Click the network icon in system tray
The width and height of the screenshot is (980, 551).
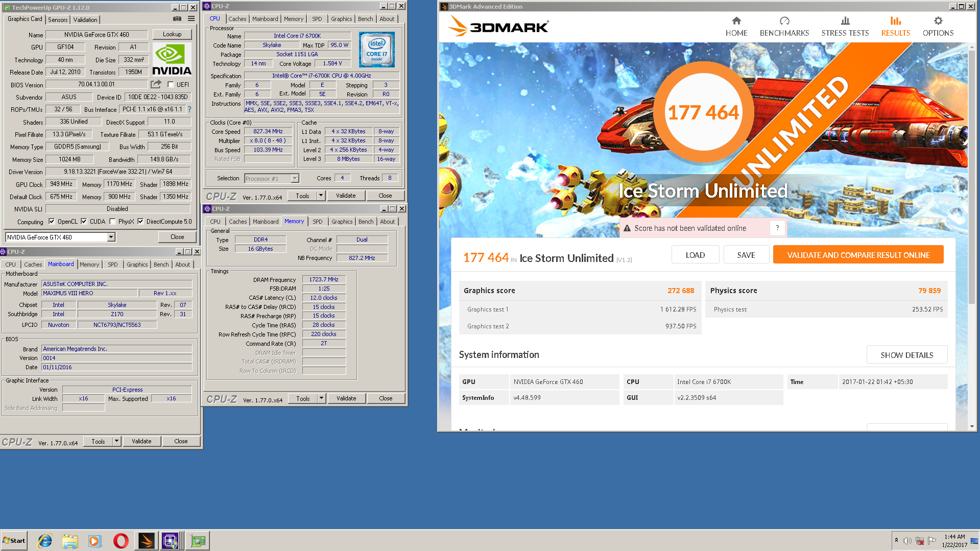pyautogui.click(x=920, y=541)
